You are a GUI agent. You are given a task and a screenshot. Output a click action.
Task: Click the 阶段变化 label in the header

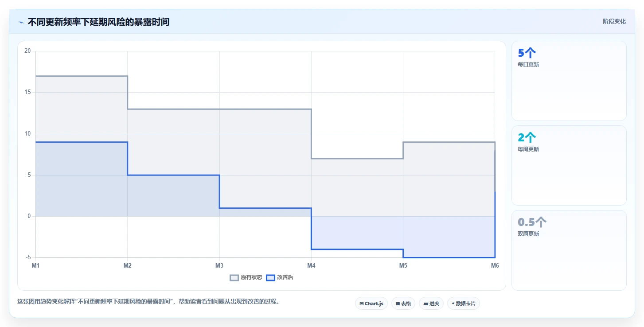(x=614, y=21)
